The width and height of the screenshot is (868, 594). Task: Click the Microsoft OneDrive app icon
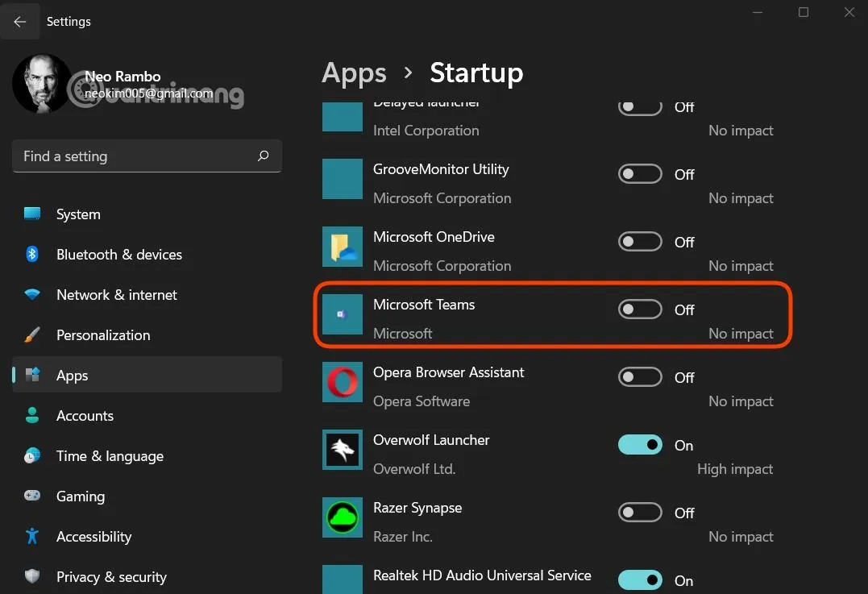[343, 247]
